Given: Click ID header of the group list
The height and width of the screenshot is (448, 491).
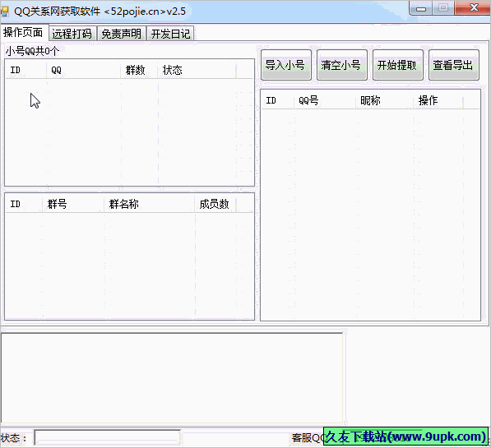Looking at the screenshot, I should pyautogui.click(x=24, y=204).
